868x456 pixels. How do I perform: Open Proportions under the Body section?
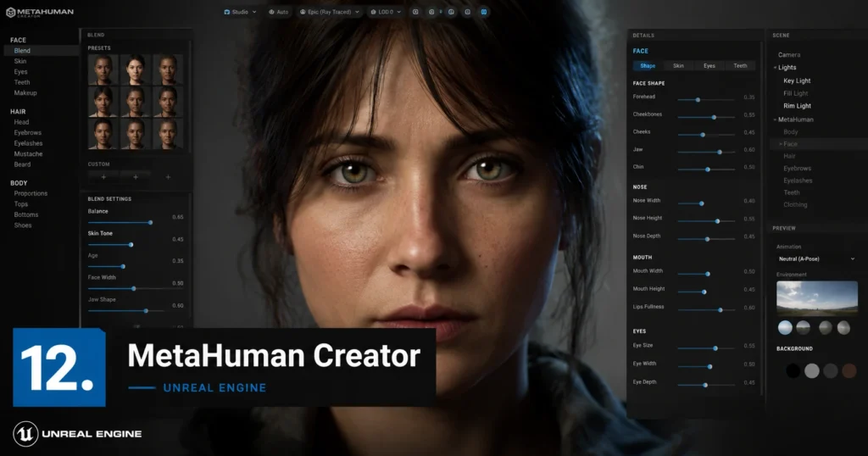click(x=31, y=194)
